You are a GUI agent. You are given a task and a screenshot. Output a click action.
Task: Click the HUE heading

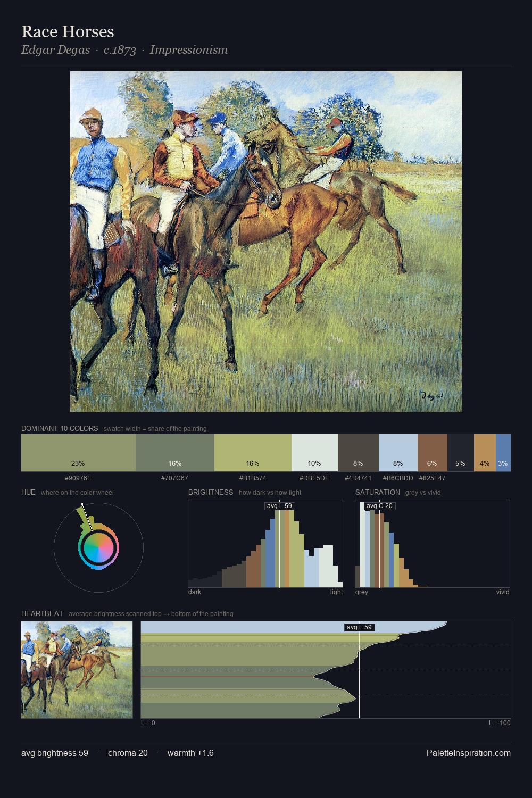click(28, 492)
